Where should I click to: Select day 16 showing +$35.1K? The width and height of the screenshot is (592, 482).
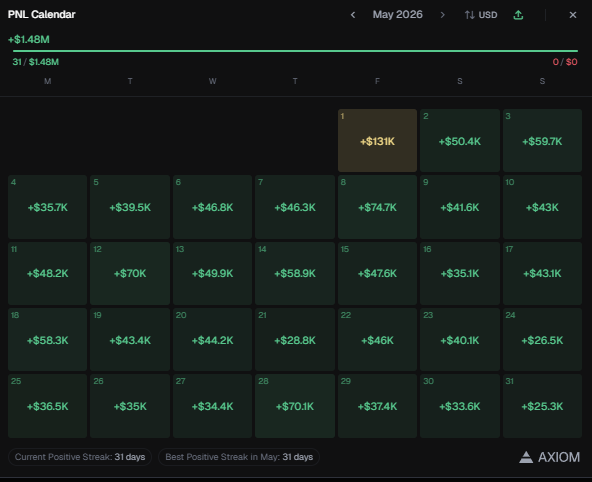tap(459, 273)
